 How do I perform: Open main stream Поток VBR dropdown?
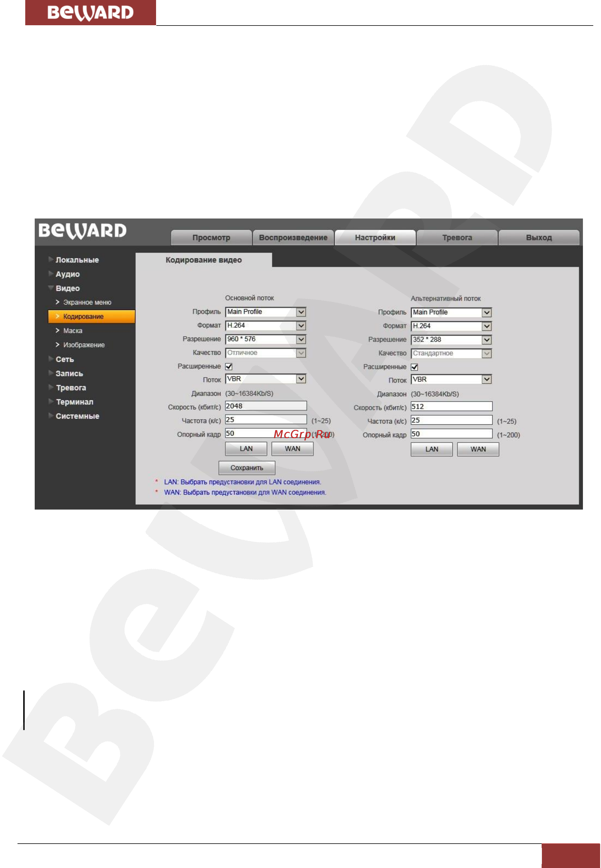[x=265, y=379]
